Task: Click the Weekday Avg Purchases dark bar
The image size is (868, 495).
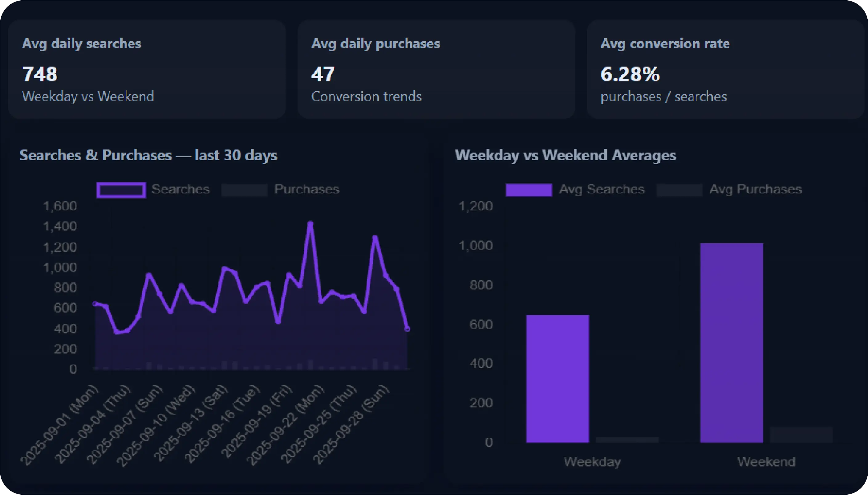Action: click(x=627, y=440)
